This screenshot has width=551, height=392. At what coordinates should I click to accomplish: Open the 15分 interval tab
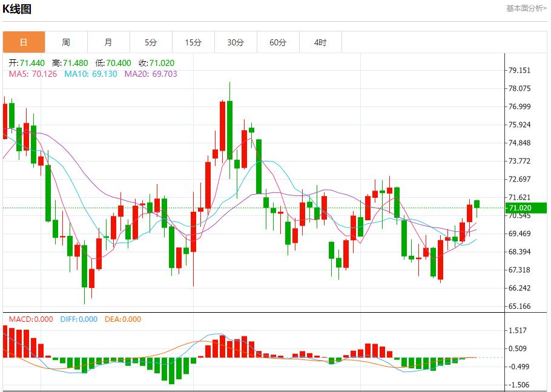[193, 42]
